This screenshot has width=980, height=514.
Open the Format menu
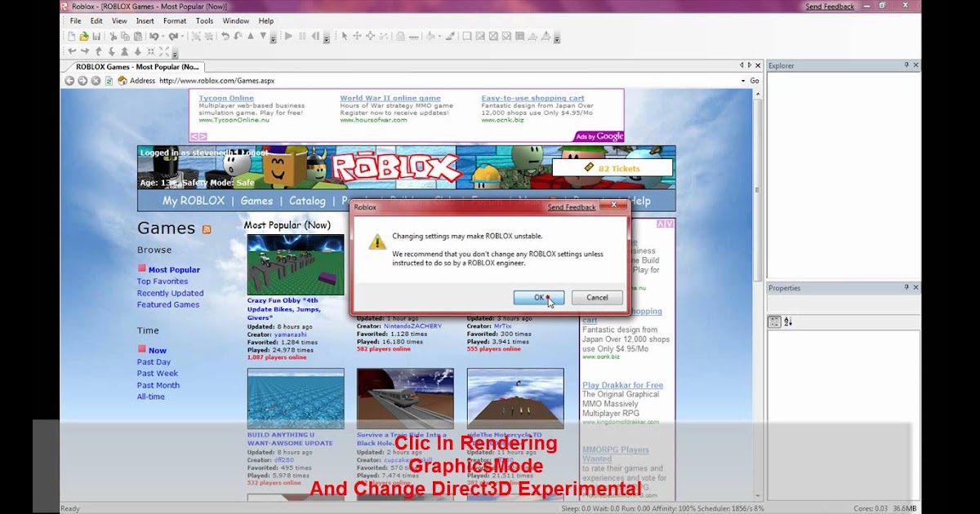click(x=175, y=21)
